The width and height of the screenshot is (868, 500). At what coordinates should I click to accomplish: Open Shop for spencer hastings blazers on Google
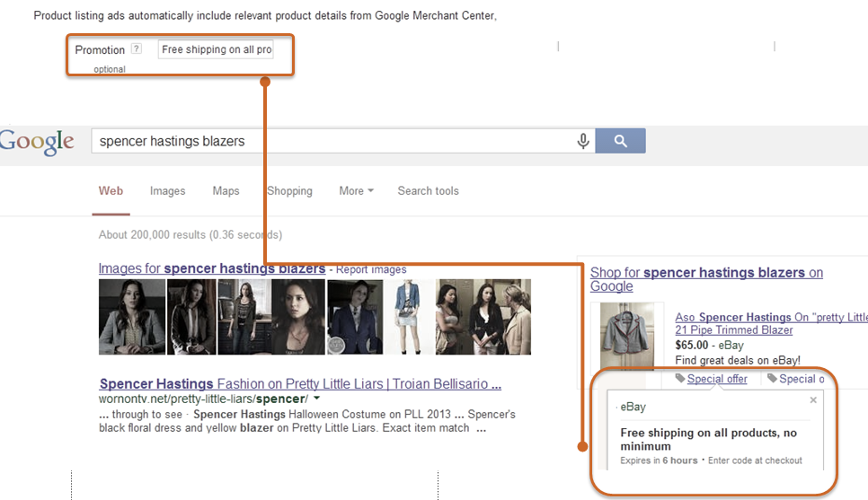click(x=706, y=279)
